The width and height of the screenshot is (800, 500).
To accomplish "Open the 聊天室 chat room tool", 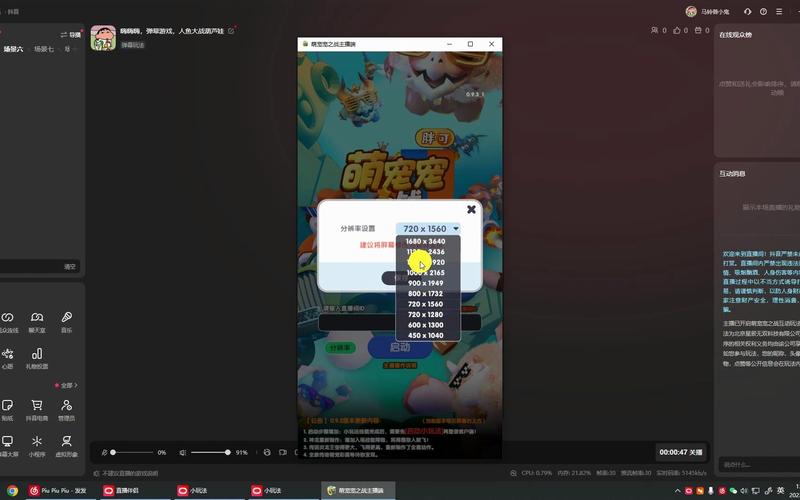I will (37, 317).
